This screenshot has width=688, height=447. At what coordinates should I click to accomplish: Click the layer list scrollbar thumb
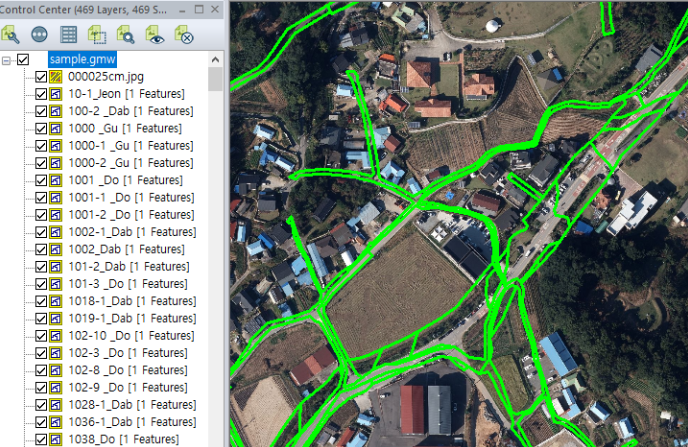215,79
